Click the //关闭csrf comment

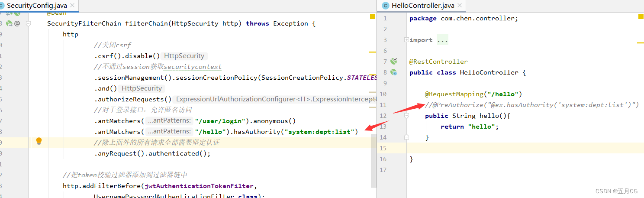tap(113, 45)
